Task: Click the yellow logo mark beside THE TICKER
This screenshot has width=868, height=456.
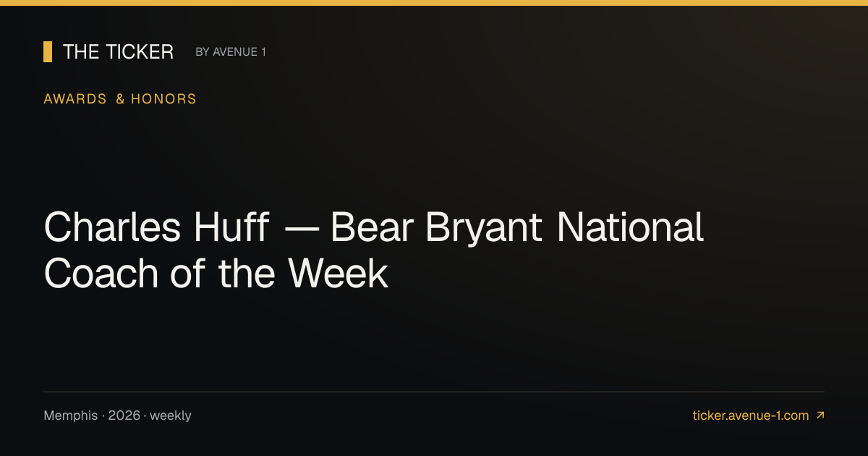Action: pos(48,52)
